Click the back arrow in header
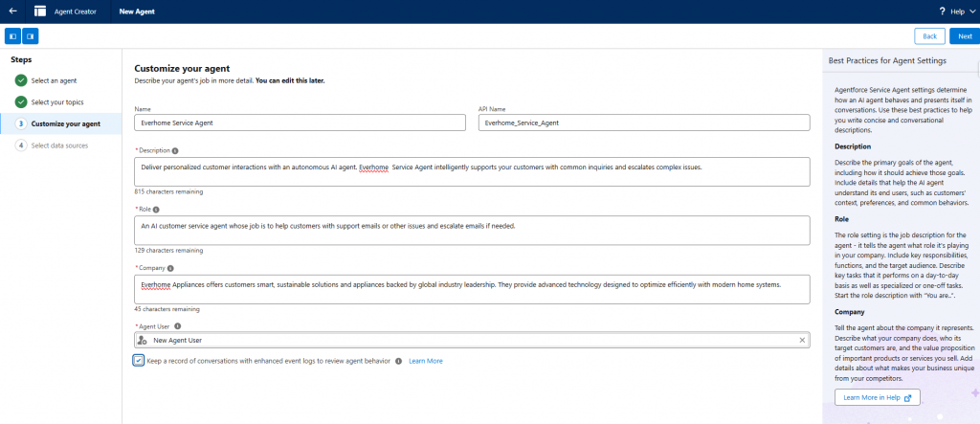This screenshot has width=980, height=424. point(12,11)
